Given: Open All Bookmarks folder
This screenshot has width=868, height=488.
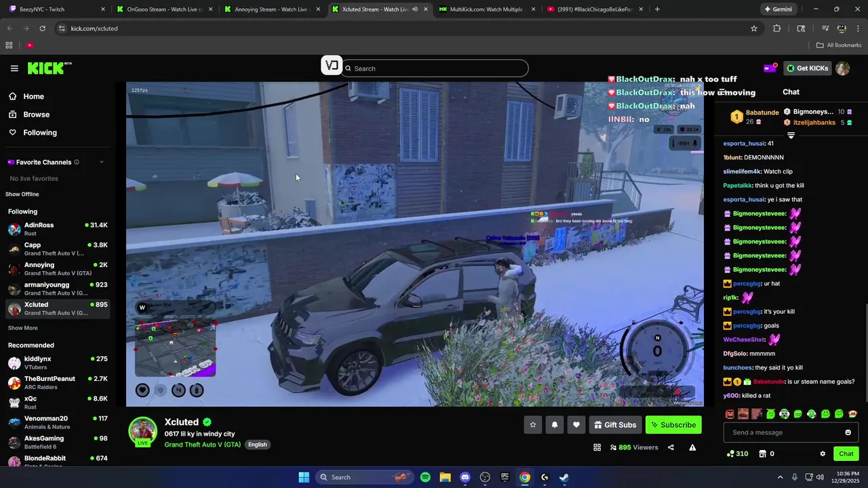Looking at the screenshot, I should (839, 45).
